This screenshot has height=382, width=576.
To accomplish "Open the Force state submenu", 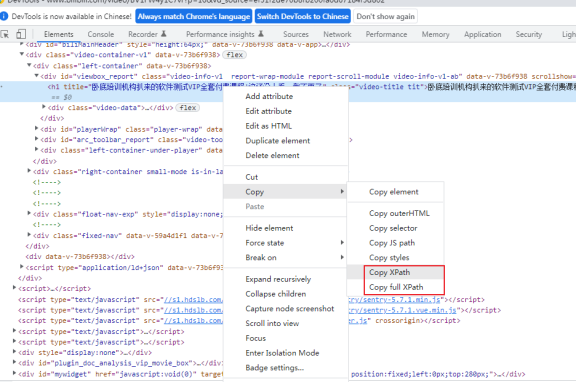I will tap(285, 243).
